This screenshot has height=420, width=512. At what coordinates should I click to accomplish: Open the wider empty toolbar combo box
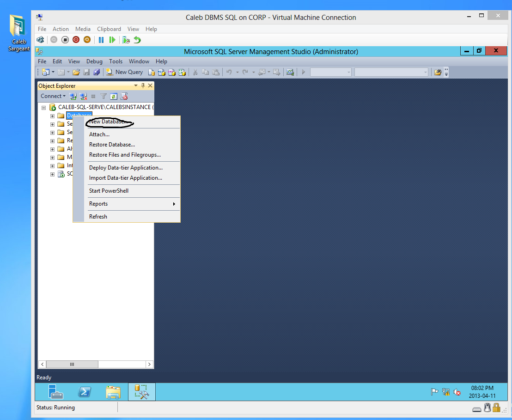tap(391, 72)
